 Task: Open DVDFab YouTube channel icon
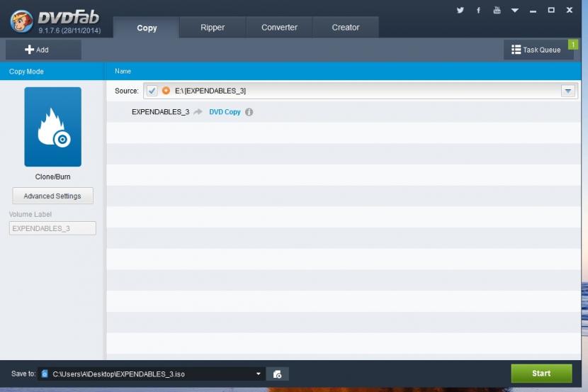tap(497, 10)
